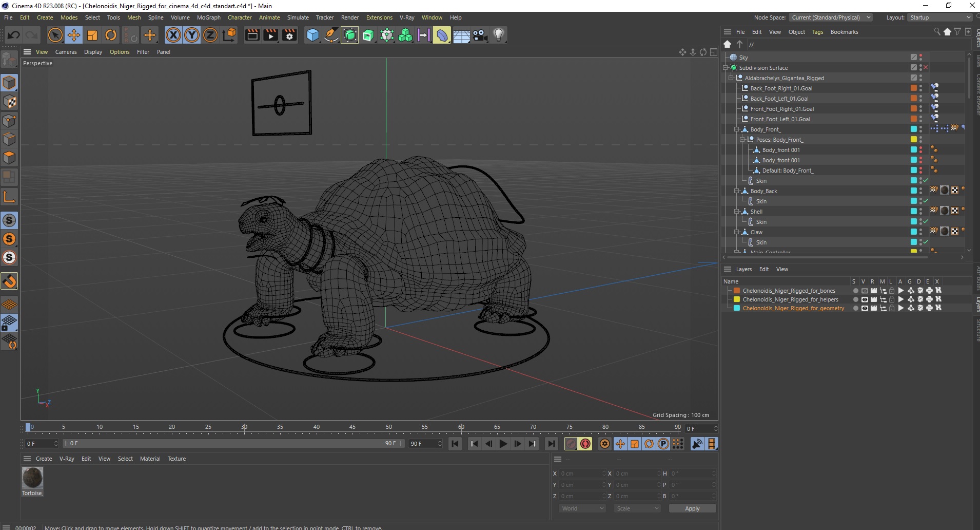Viewport: 980px width, 530px height.
Task: Activate the Rotate tool
Action: (x=111, y=35)
